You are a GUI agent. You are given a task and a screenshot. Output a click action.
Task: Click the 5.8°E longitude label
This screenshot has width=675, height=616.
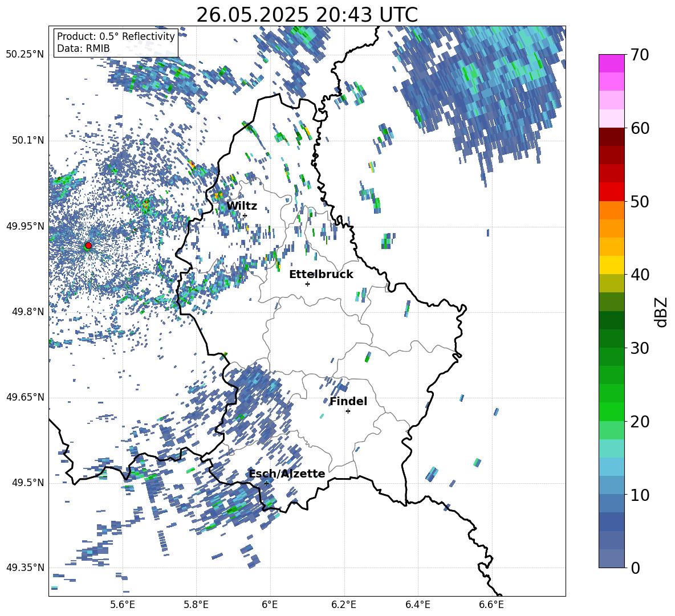(196, 605)
